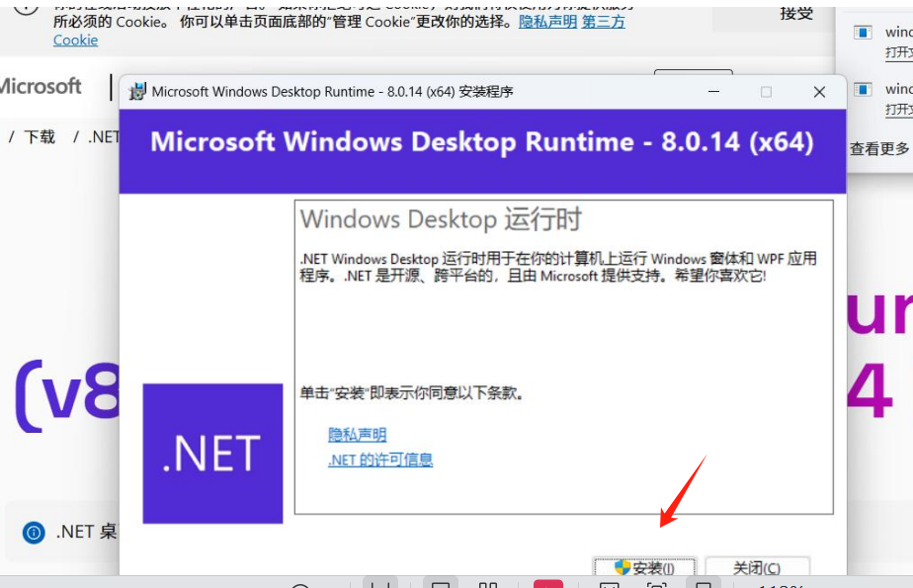Click the blue info icon beside .NET 桌
This screenshot has width=913, height=588.
[x=34, y=532]
